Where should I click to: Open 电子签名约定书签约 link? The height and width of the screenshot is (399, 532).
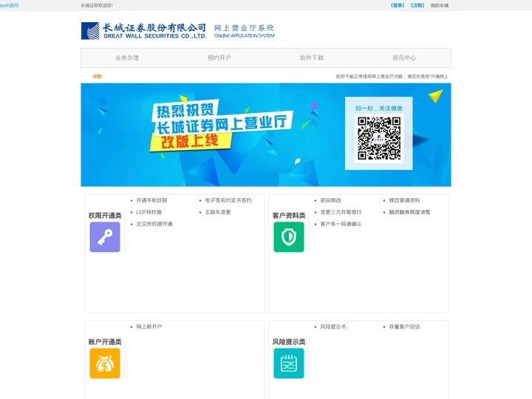[228, 200]
